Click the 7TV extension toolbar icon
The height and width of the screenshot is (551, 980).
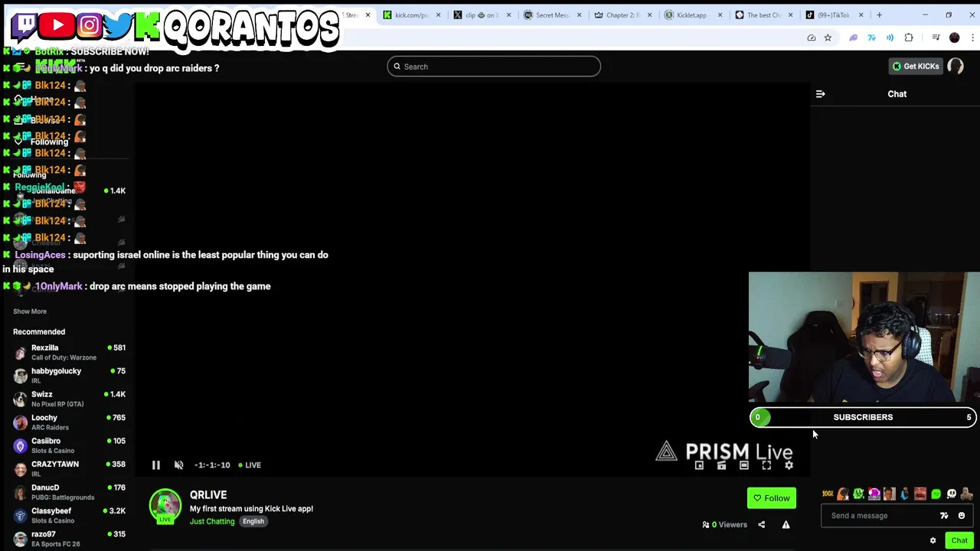pos(871,37)
